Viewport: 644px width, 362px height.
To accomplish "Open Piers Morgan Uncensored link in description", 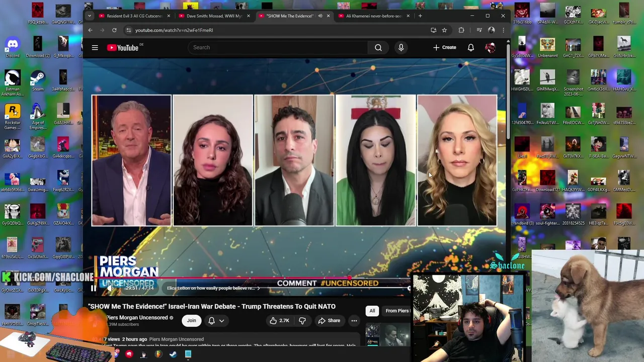I will pyautogui.click(x=177, y=339).
